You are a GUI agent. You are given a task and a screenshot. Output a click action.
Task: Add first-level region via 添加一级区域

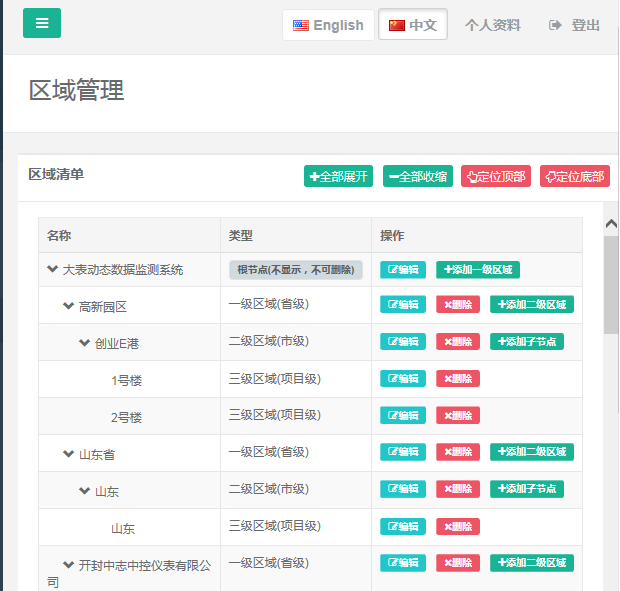tap(478, 269)
